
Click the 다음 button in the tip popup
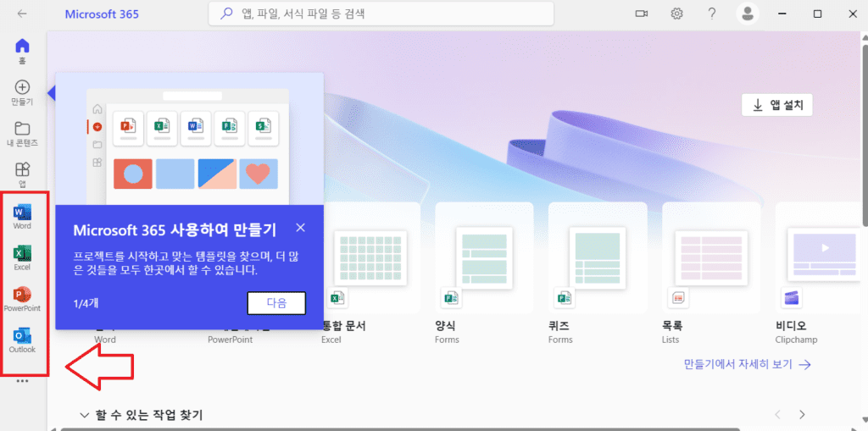[277, 303]
